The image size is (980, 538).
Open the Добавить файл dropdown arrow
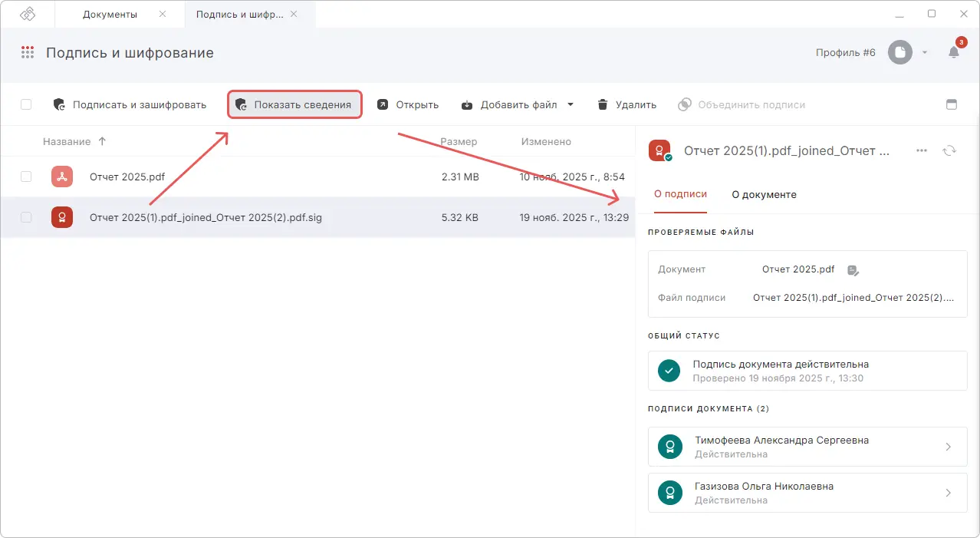(x=569, y=104)
